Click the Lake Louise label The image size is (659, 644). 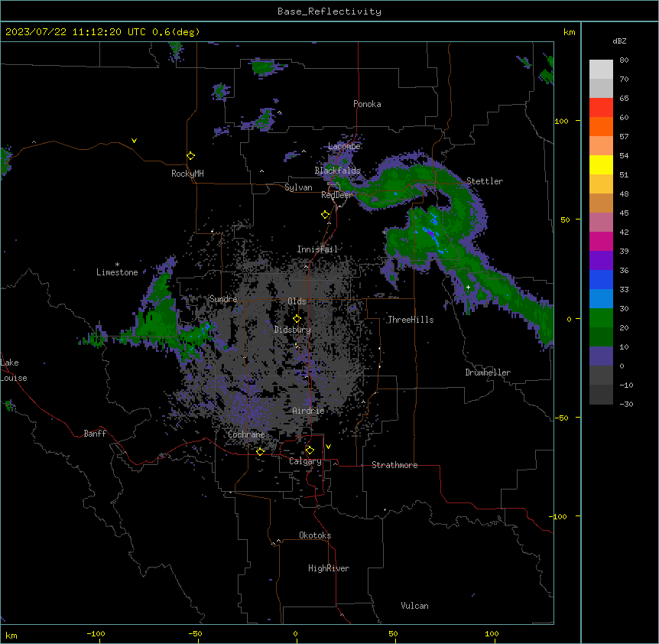coord(12,370)
